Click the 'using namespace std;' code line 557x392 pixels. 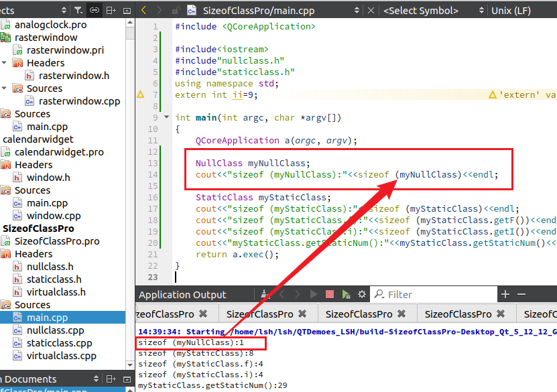point(227,84)
